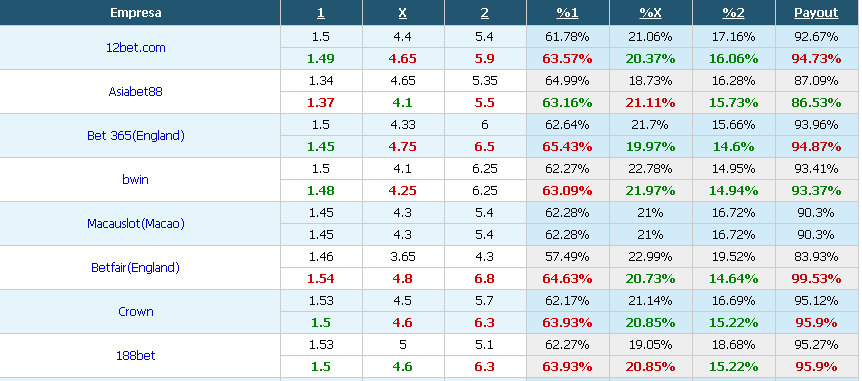Click the Empresa column header

135,13
